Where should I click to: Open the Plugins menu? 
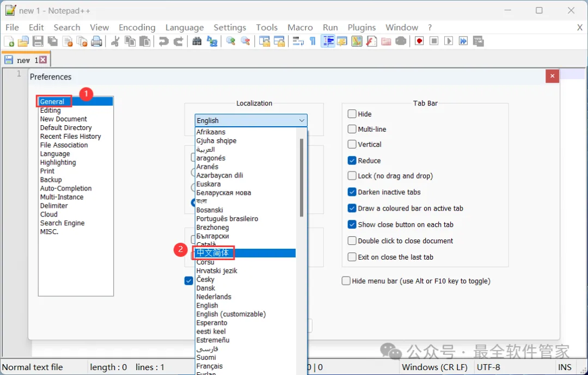point(362,27)
